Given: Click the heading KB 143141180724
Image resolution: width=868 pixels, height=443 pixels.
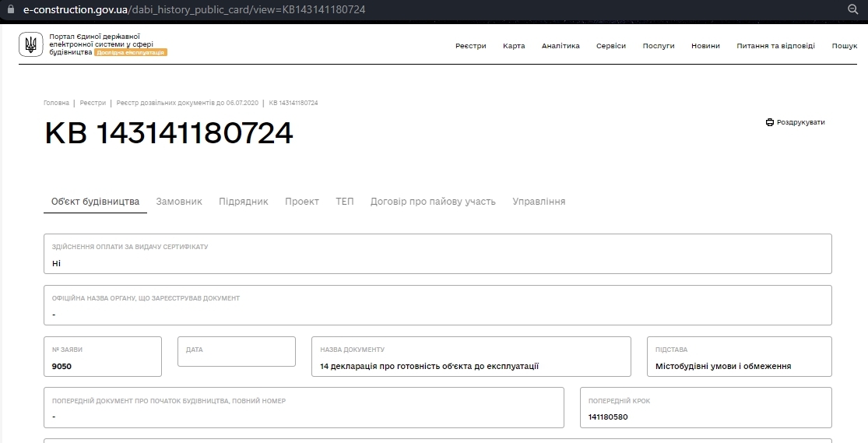Looking at the screenshot, I should 169,133.
